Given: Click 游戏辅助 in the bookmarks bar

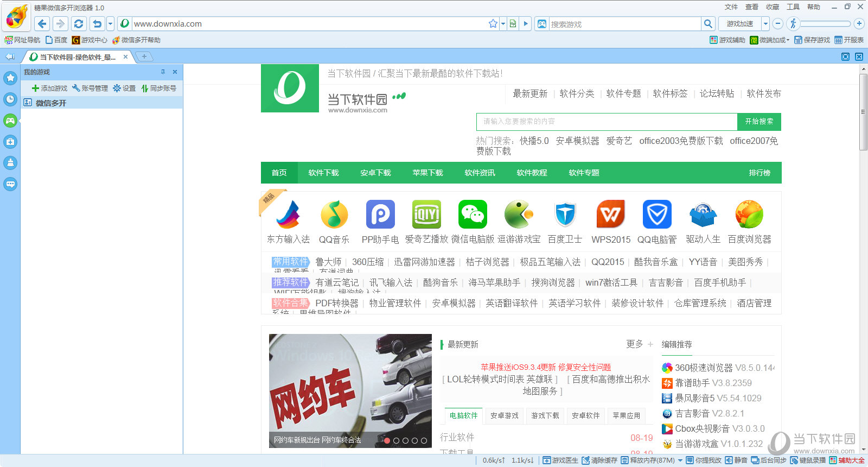Looking at the screenshot, I should pos(727,40).
